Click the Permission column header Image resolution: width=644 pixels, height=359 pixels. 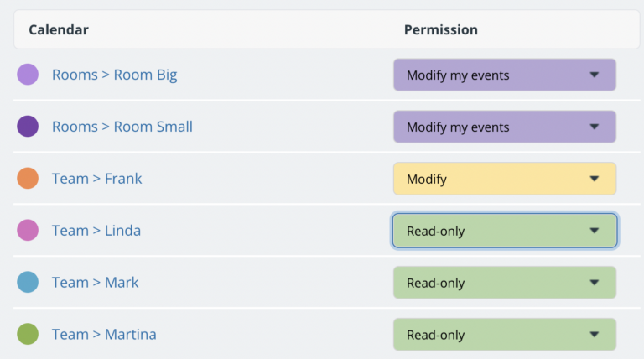(x=441, y=30)
